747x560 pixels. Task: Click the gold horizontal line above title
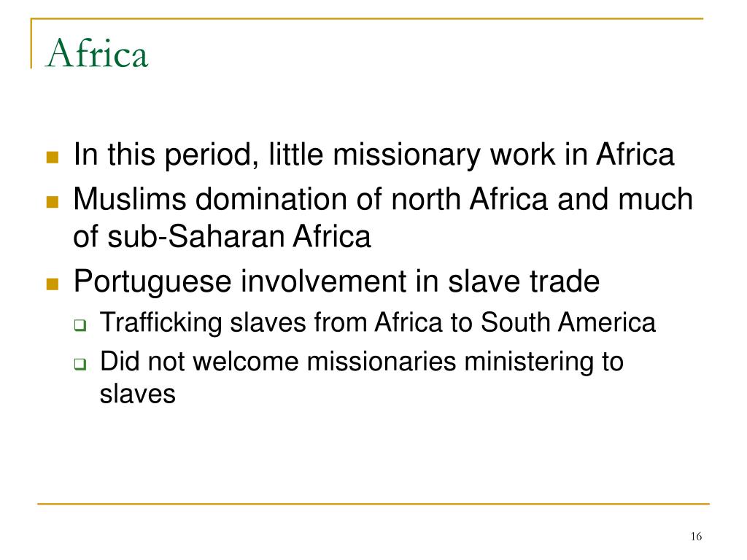tap(367, 18)
